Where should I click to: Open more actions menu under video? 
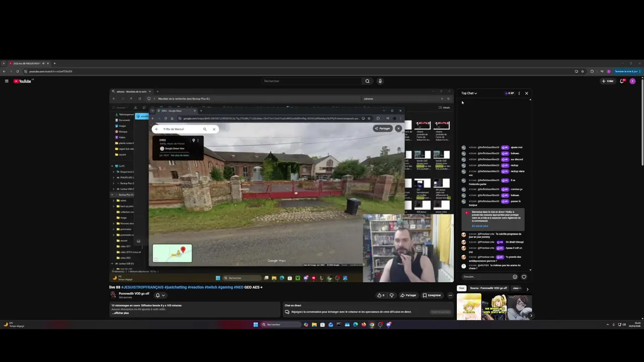pyautogui.click(x=450, y=295)
